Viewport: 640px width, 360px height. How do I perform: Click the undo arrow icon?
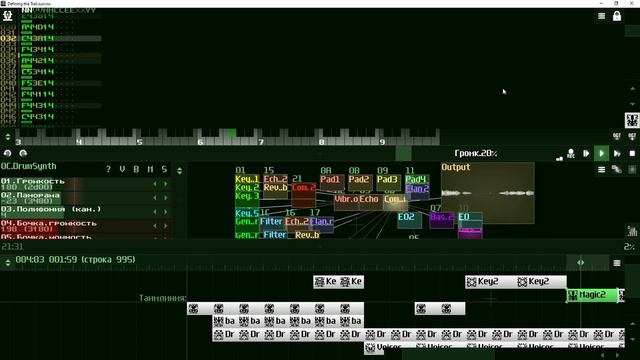point(7,153)
